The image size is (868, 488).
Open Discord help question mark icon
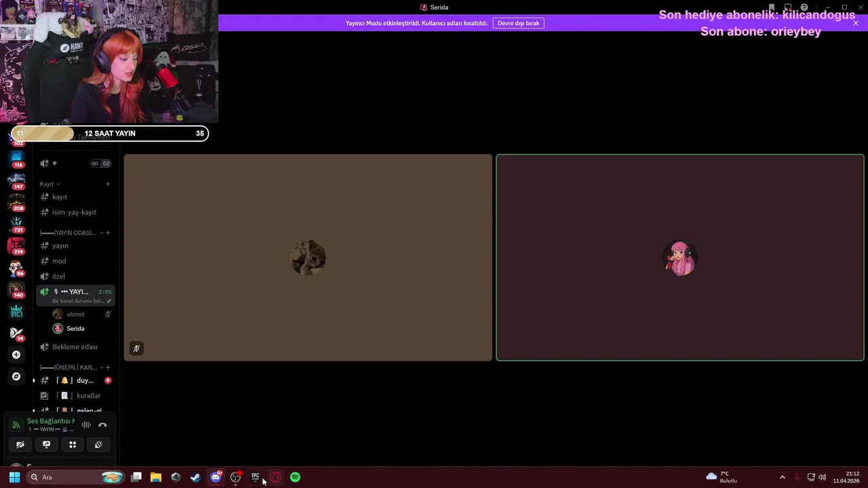point(804,7)
